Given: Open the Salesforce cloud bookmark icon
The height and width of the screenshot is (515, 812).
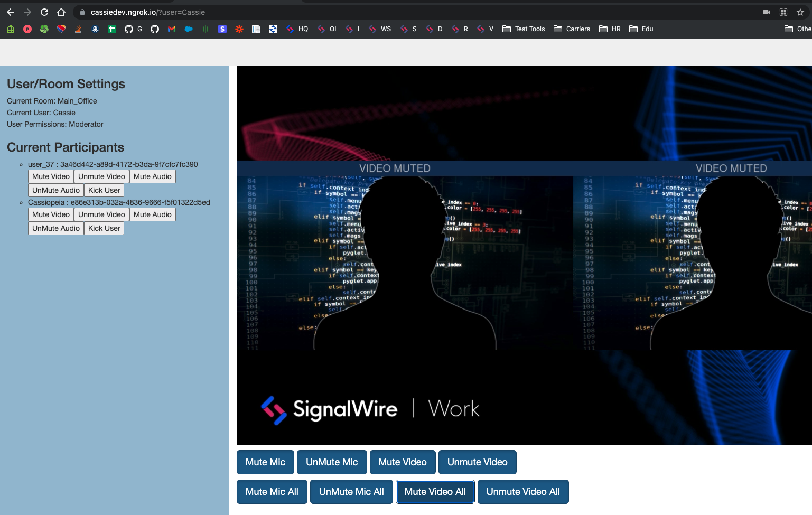Looking at the screenshot, I should 189,29.
